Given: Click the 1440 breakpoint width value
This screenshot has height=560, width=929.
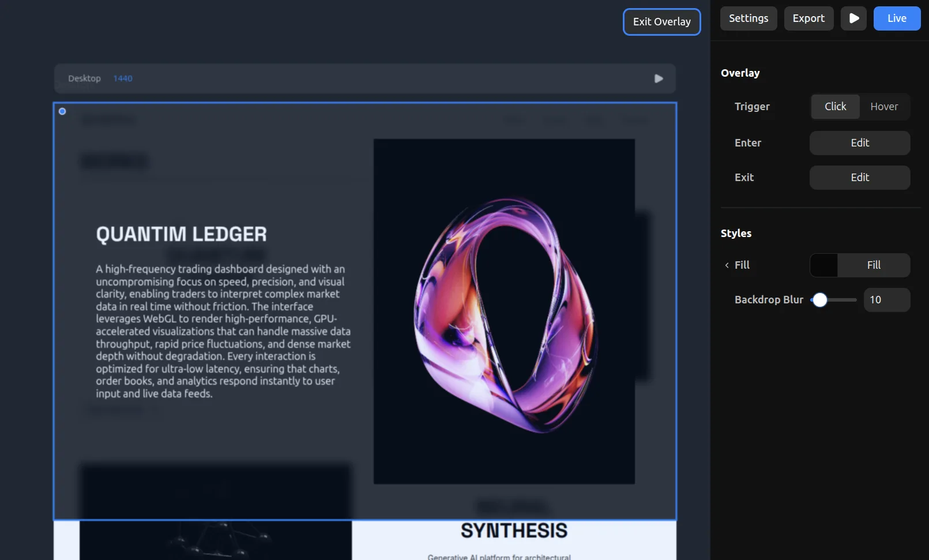Looking at the screenshot, I should coord(123,78).
